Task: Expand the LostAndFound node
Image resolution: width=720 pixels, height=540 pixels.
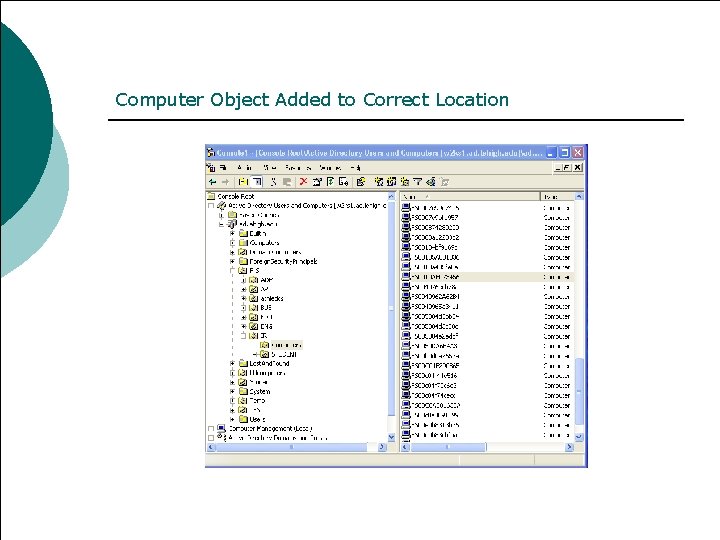Action: 232,363
